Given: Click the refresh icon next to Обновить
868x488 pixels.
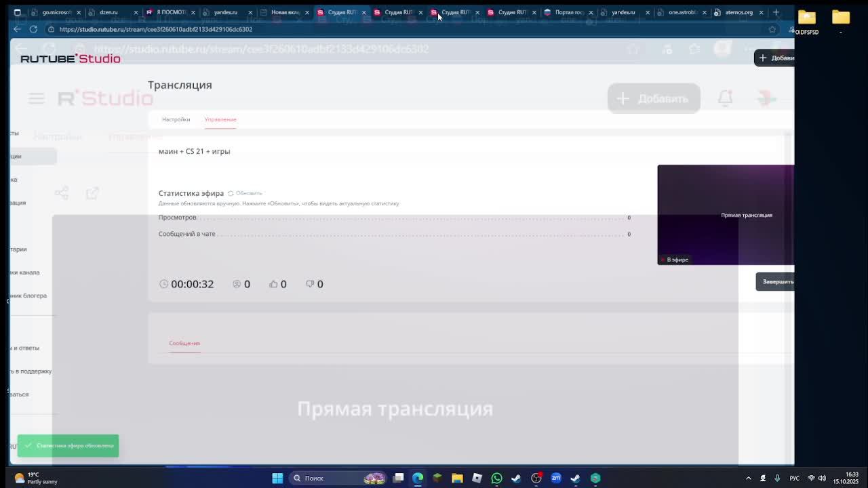Looking at the screenshot, I should tap(231, 193).
